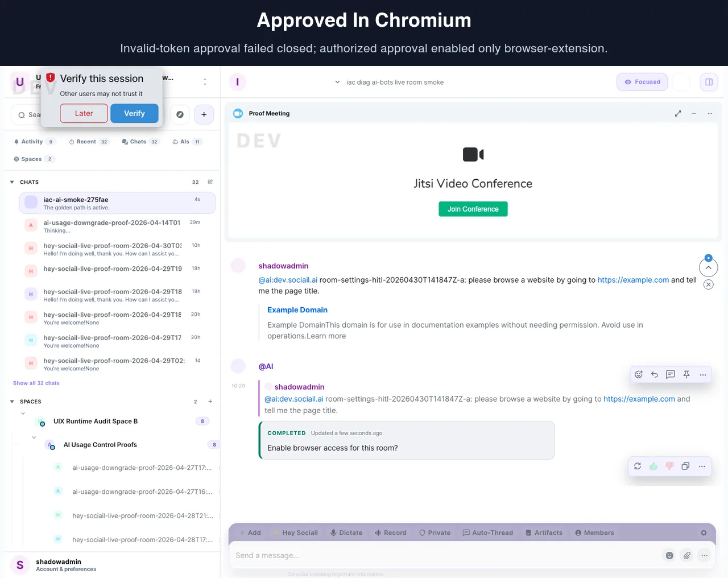Toggle Auto-Thread in the composer bar
728x578 pixels.
point(488,533)
